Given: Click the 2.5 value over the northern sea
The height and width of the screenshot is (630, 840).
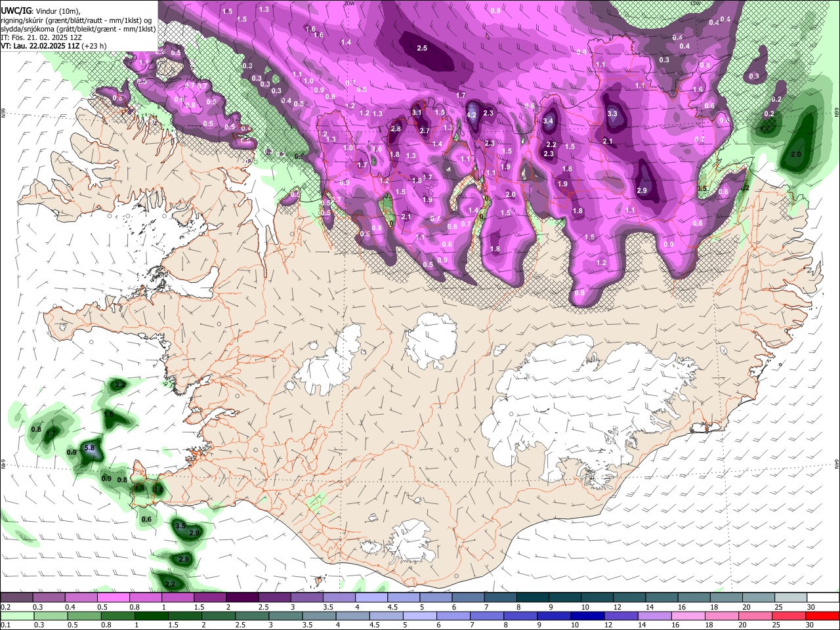Looking at the screenshot, I should [x=422, y=48].
